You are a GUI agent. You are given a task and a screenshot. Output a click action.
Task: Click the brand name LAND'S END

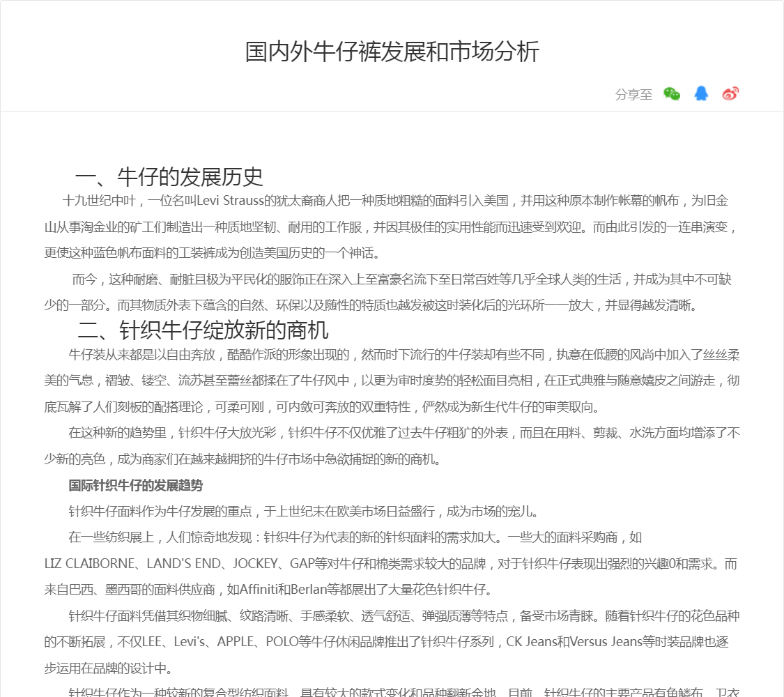(x=183, y=563)
